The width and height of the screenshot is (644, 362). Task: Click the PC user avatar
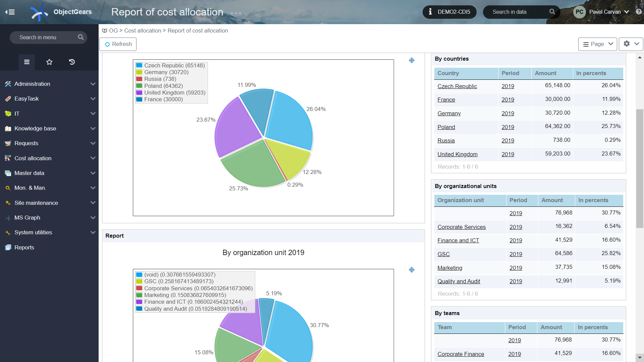[x=579, y=12]
